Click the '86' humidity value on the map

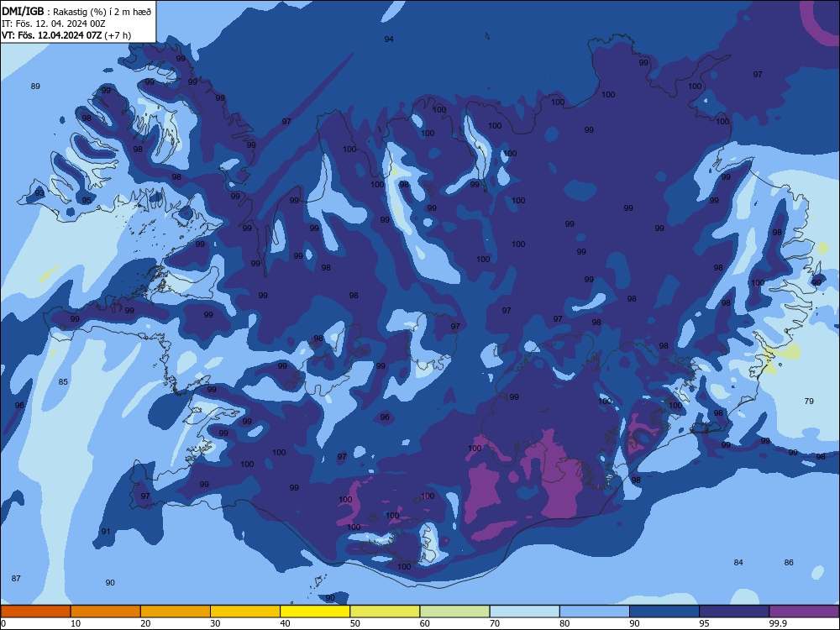pyautogui.click(x=789, y=562)
